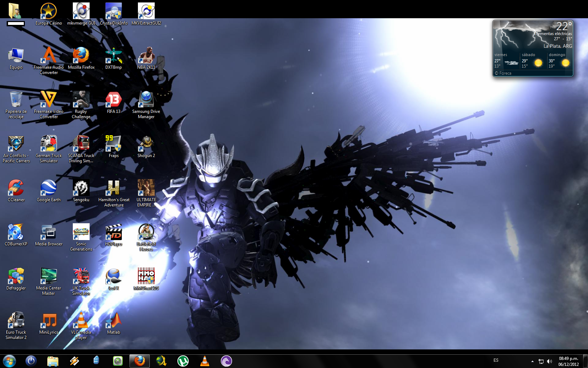588x368 pixels.
Task: Show hidden tray icons arrow
Action: click(532, 361)
